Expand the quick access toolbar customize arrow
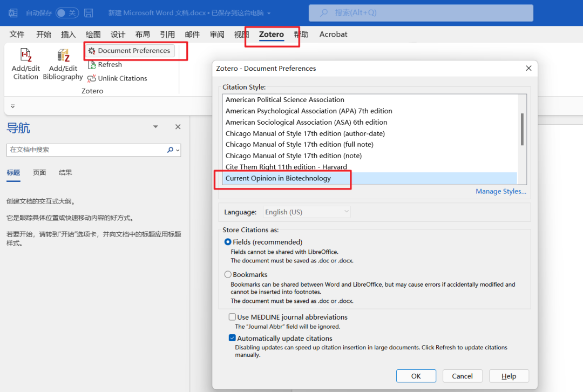The image size is (583, 392). tap(12, 106)
